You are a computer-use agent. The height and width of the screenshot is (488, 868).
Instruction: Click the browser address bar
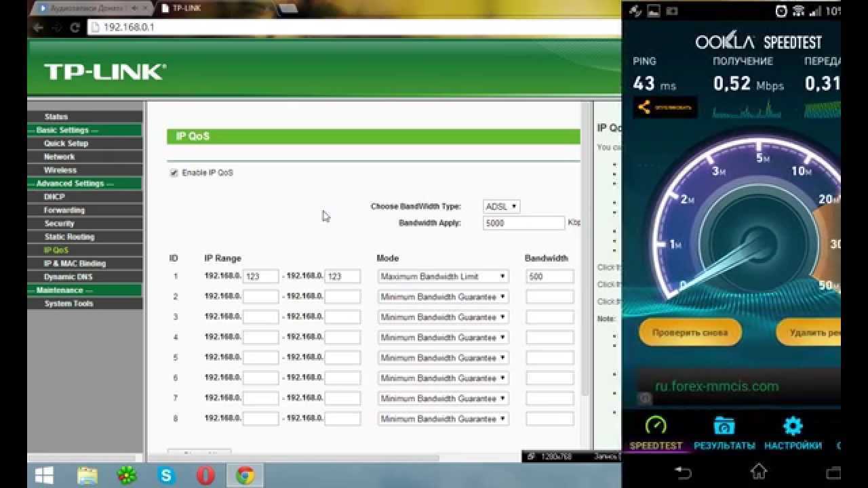point(353,28)
